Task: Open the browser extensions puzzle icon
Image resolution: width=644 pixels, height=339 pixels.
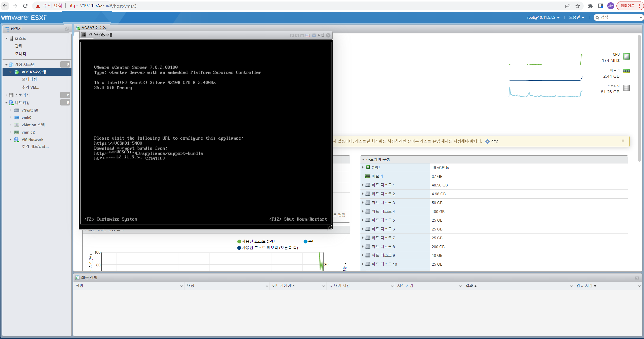Action: pos(590,6)
